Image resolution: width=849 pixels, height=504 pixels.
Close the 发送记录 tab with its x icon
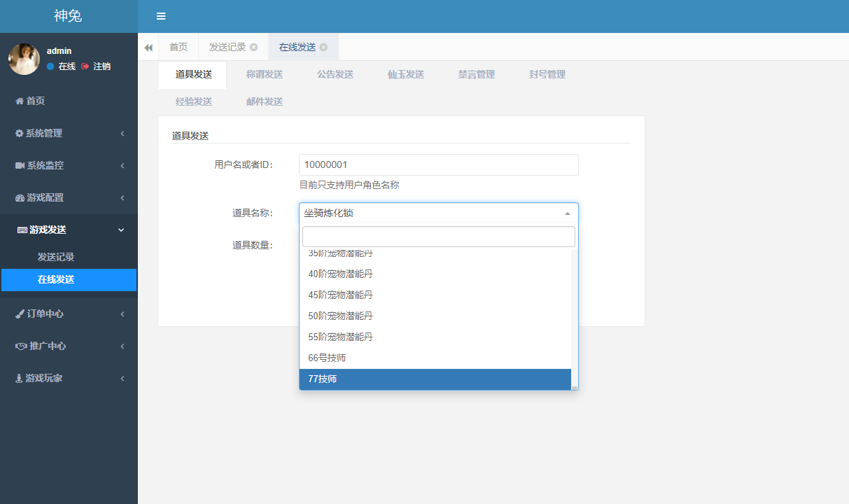(x=254, y=48)
